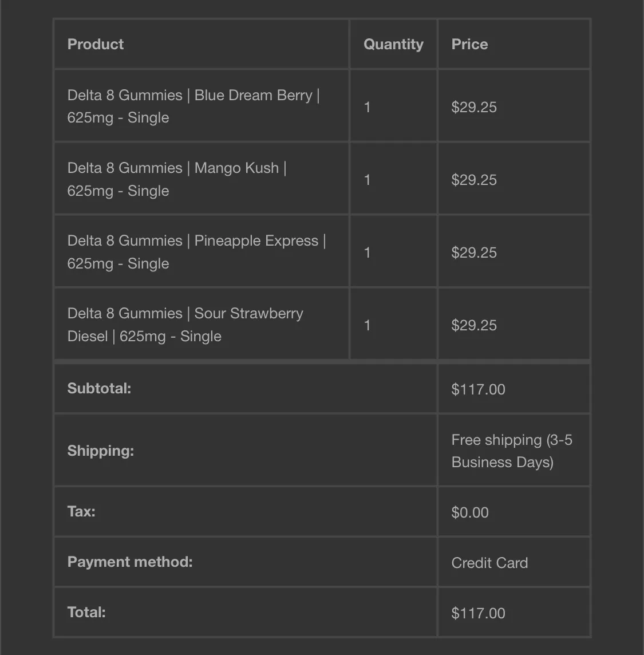Select the Subtotal label

(99, 389)
